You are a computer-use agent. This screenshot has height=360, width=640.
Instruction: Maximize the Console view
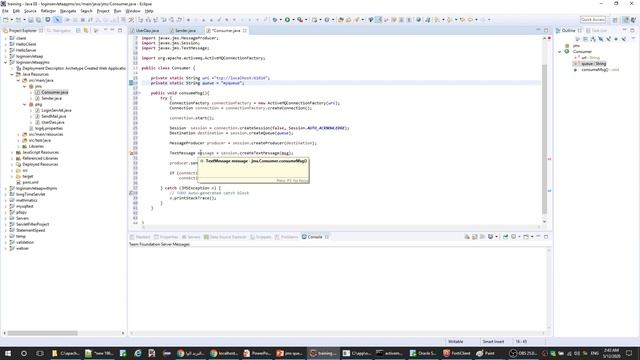[x=546, y=237]
